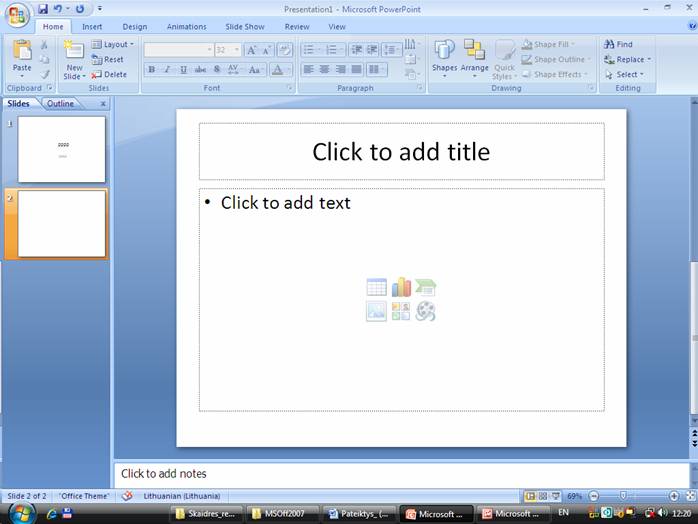This screenshot has width=698, height=524.
Task: Click the Increase List Level indent icon
Action: 372,49
